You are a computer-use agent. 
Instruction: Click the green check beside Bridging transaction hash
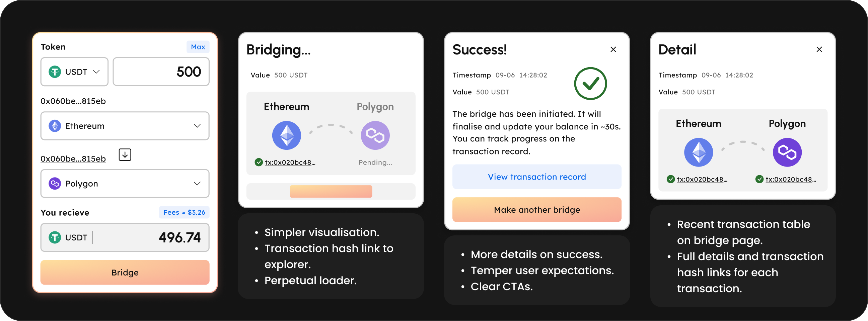click(259, 163)
